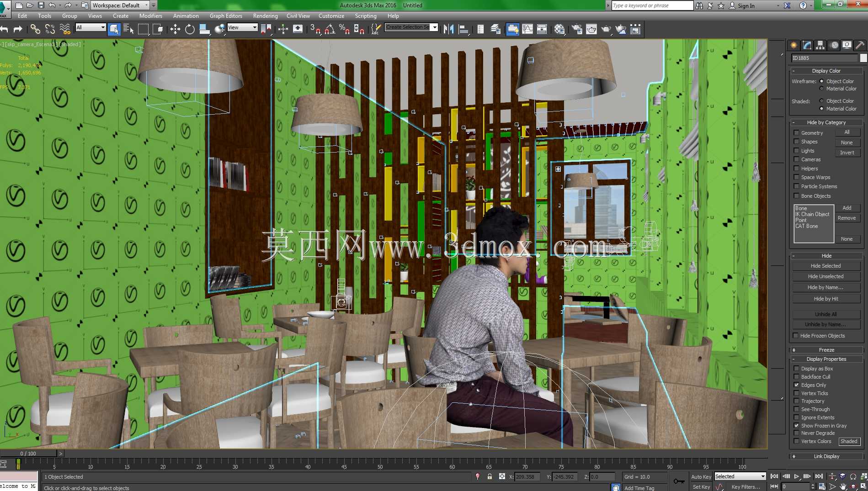
Task: Click the object color swatch beside name field
Action: [863, 58]
